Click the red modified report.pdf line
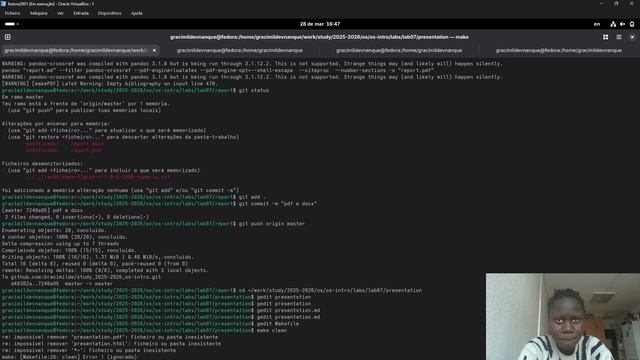The height and width of the screenshot is (360, 640). pos(64,150)
